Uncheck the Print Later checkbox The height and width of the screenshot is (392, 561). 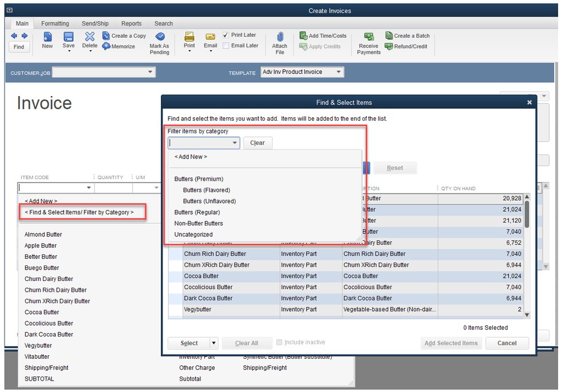pos(226,35)
